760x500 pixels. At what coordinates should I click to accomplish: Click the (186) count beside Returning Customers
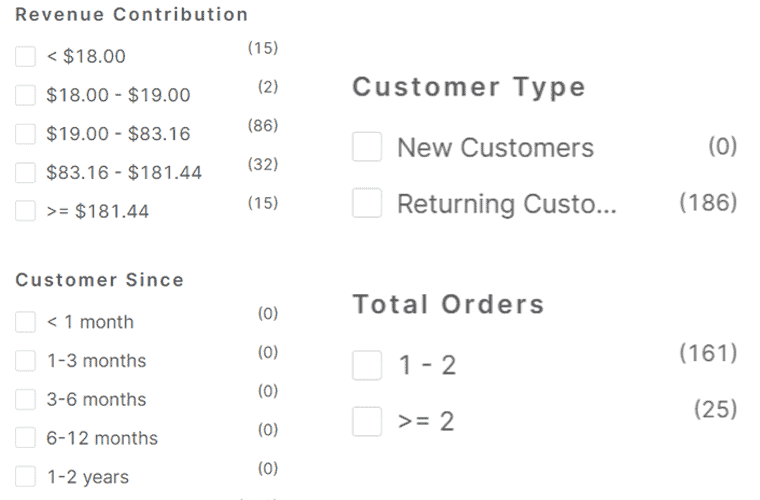(707, 203)
